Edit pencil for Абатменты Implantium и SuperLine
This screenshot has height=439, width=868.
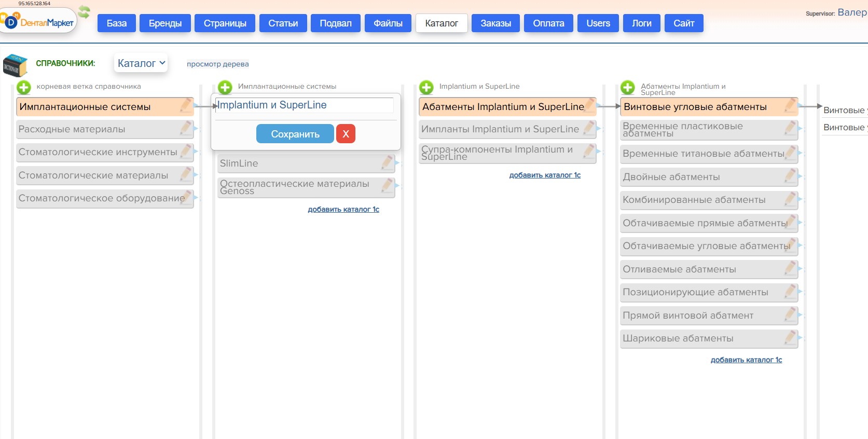pos(589,105)
